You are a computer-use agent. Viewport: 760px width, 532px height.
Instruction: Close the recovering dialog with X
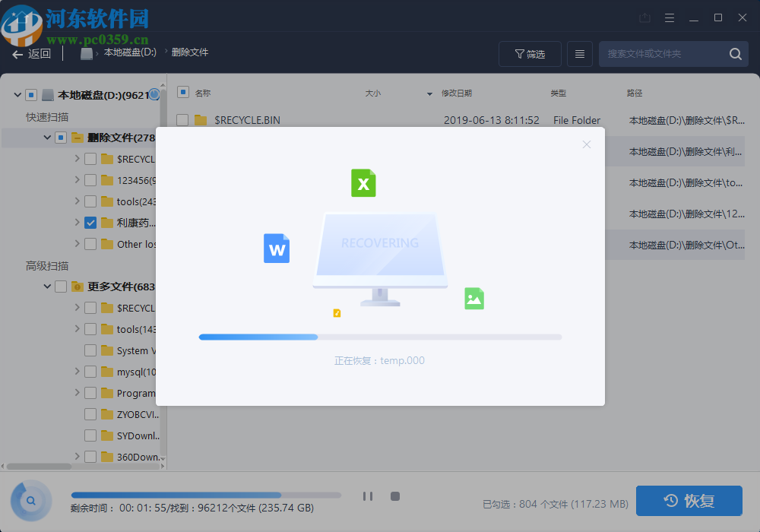tap(586, 144)
